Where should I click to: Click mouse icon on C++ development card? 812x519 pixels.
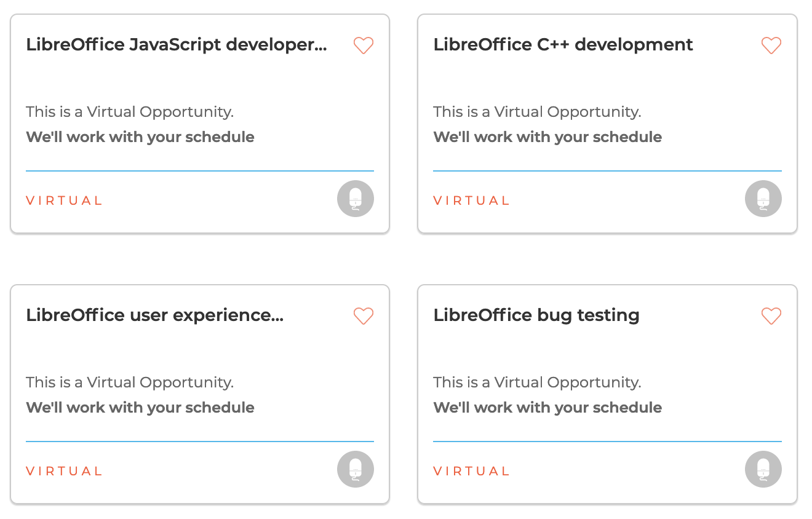[763, 199]
